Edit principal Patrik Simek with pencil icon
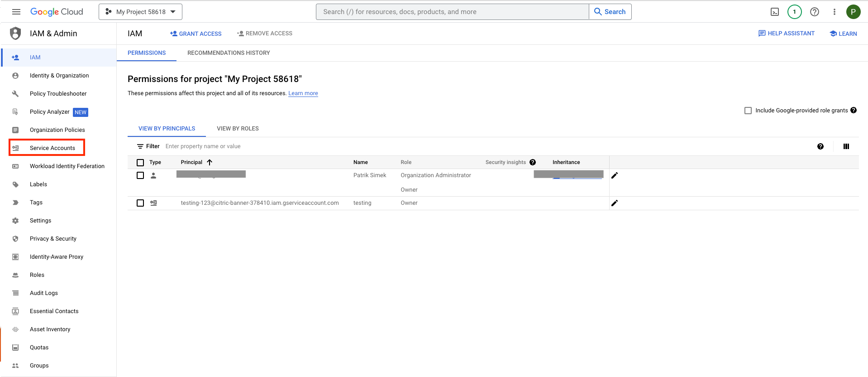The width and height of the screenshot is (868, 377). coord(614,175)
